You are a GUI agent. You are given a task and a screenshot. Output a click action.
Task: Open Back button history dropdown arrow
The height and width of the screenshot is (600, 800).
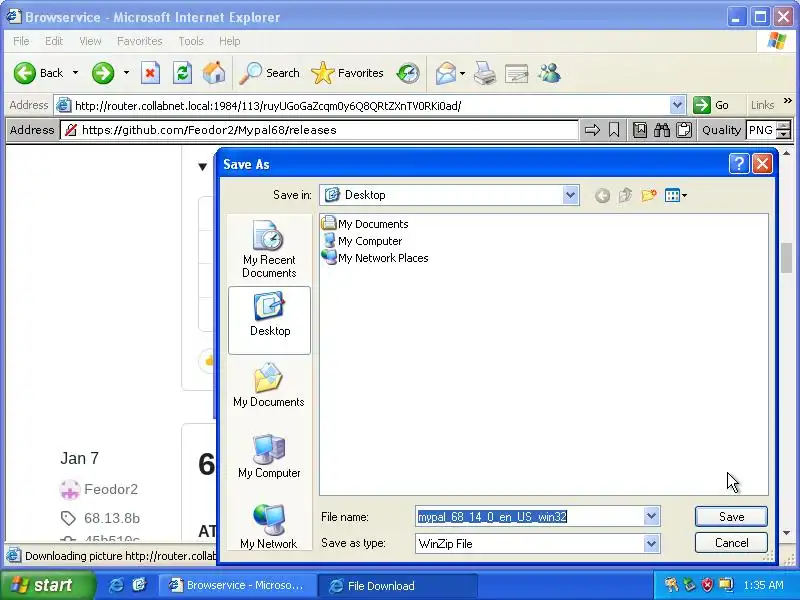[76, 73]
